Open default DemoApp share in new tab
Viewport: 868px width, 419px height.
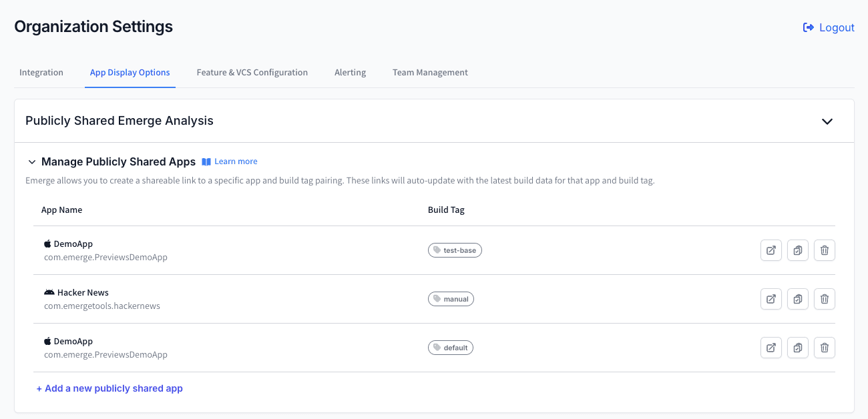tap(771, 347)
